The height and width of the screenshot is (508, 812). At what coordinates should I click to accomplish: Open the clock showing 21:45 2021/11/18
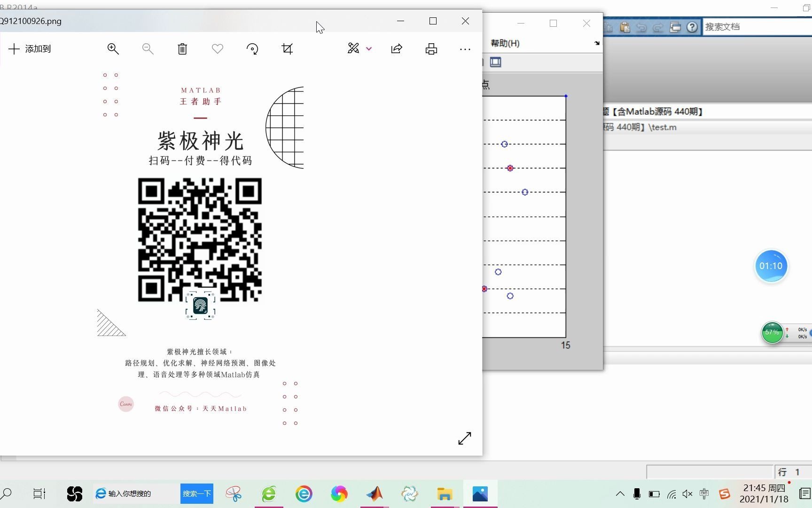[x=764, y=494]
